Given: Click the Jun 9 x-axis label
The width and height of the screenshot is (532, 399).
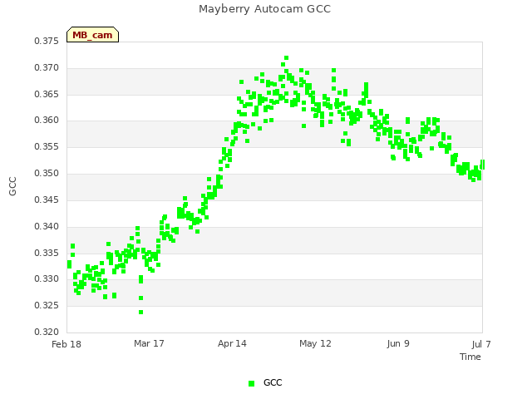Looking at the screenshot, I should click(398, 343).
